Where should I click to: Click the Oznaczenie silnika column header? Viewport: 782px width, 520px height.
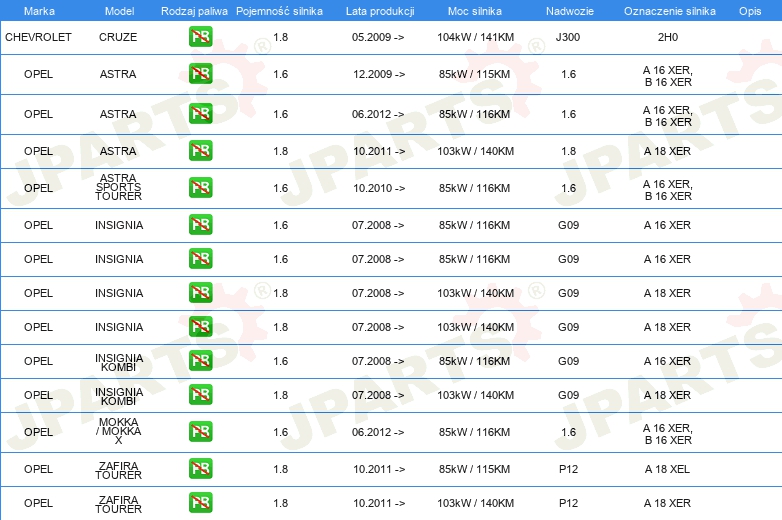click(x=669, y=11)
